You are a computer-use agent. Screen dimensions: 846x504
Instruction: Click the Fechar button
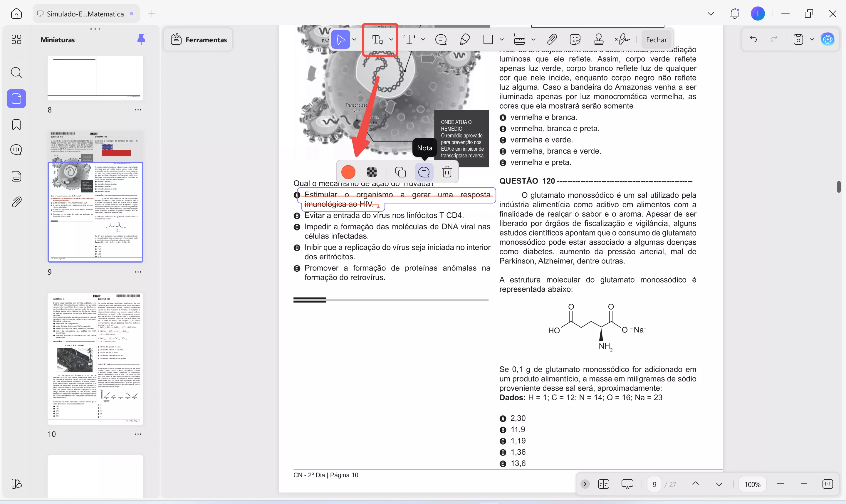656,40
